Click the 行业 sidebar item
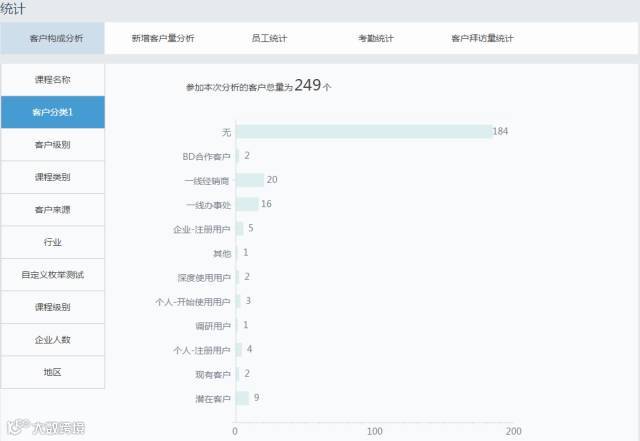Screen dimensions: 640x441 53,242
